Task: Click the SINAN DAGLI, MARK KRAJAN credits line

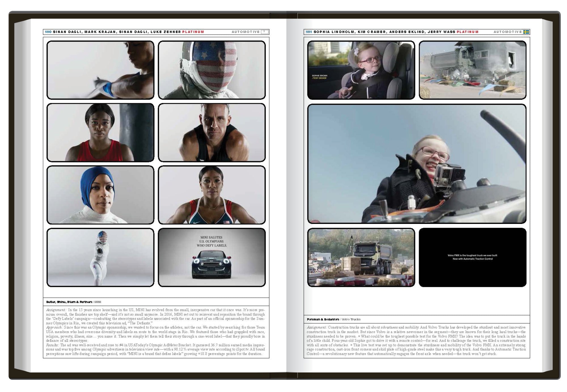Action: point(117,32)
